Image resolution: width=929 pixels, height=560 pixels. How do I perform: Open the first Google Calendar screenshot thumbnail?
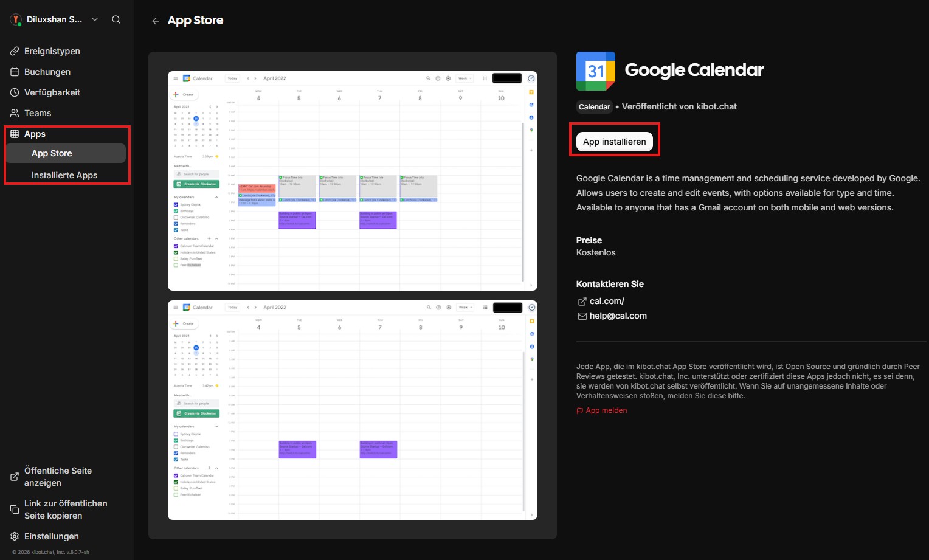pyautogui.click(x=353, y=181)
